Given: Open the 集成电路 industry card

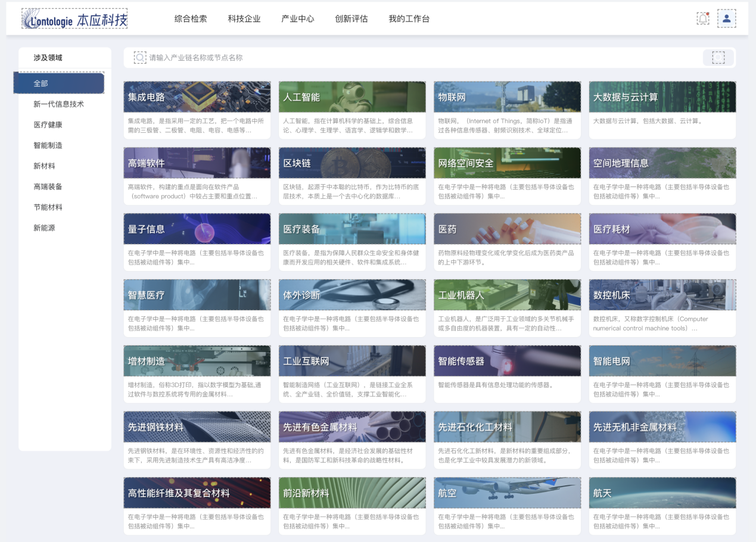Looking at the screenshot, I should tap(197, 97).
